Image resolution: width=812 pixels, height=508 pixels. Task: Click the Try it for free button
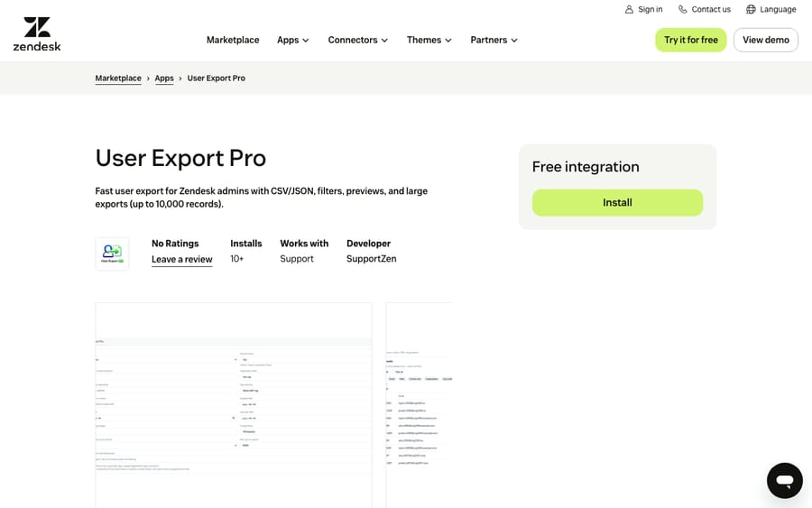691,40
